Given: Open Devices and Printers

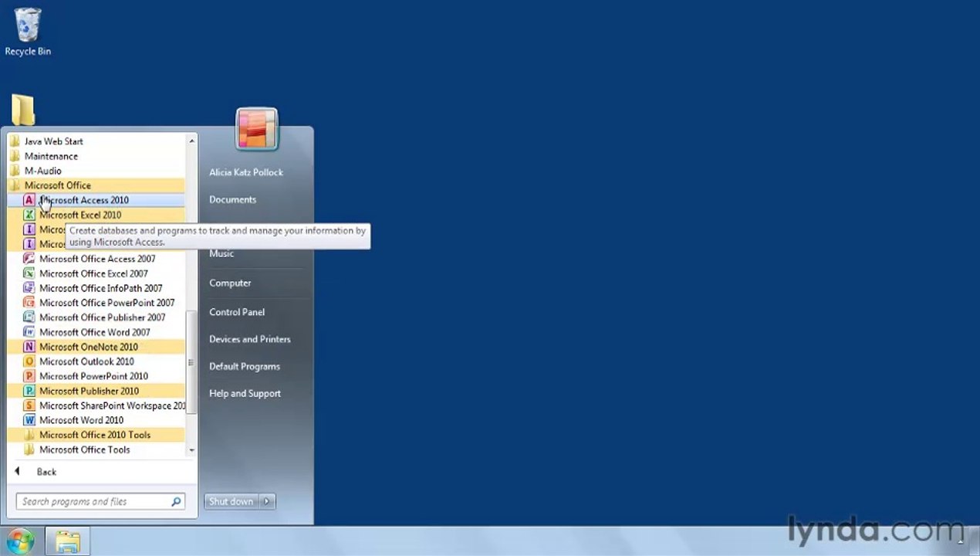Looking at the screenshot, I should click(x=250, y=339).
